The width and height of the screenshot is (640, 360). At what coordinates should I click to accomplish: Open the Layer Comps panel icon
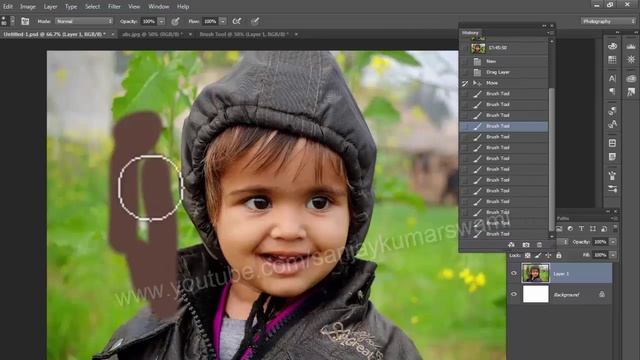pyautogui.click(x=612, y=143)
